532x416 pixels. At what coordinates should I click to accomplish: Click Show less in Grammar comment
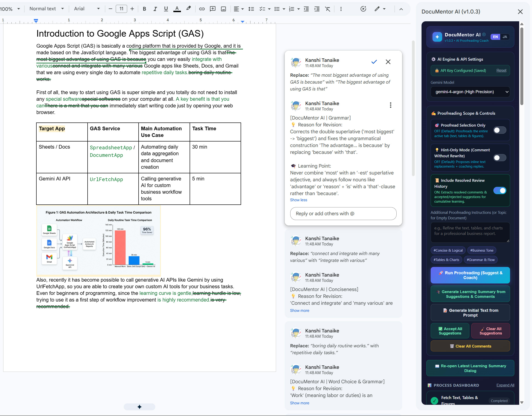coord(298,200)
